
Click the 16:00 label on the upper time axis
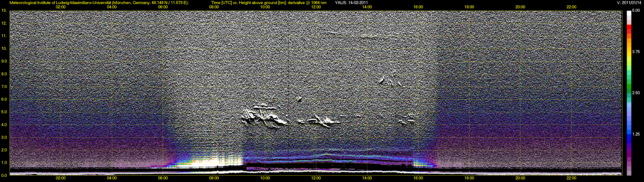tap(418, 7)
